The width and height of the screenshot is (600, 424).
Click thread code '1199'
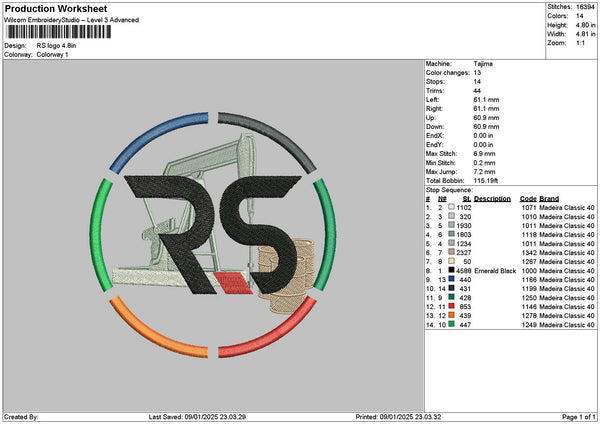pos(529,289)
